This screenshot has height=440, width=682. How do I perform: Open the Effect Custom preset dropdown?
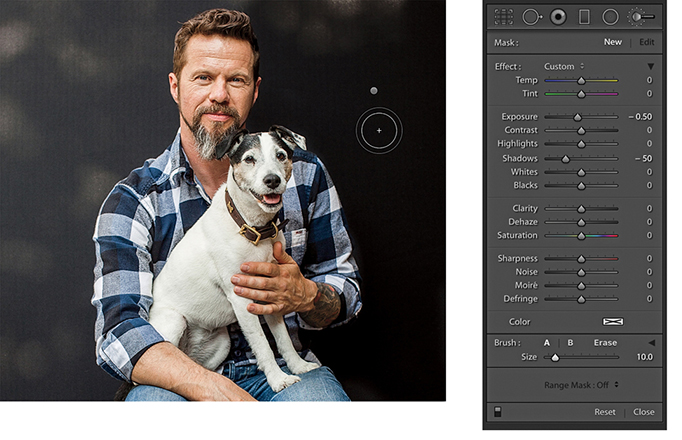pos(564,66)
